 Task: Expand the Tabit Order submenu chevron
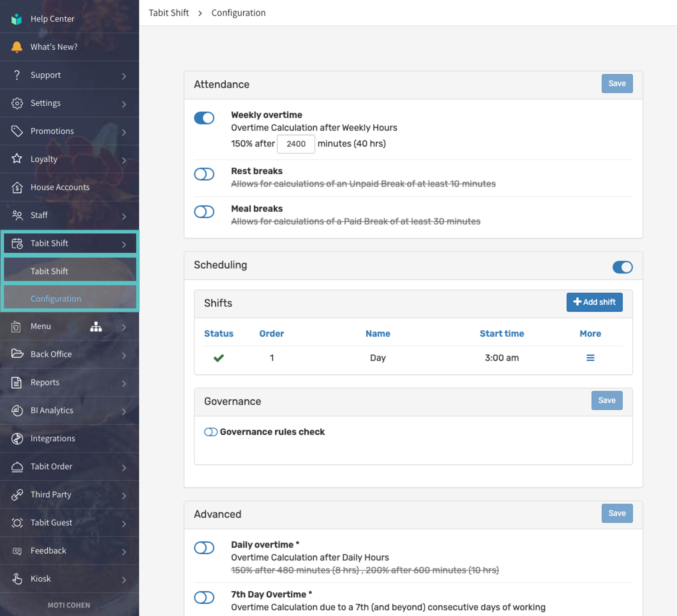coord(124,468)
